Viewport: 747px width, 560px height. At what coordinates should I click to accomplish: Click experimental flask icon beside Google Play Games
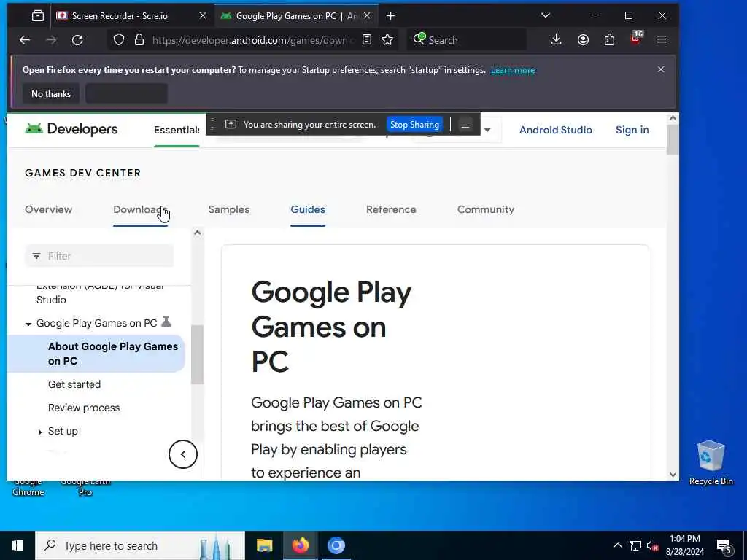tap(166, 322)
